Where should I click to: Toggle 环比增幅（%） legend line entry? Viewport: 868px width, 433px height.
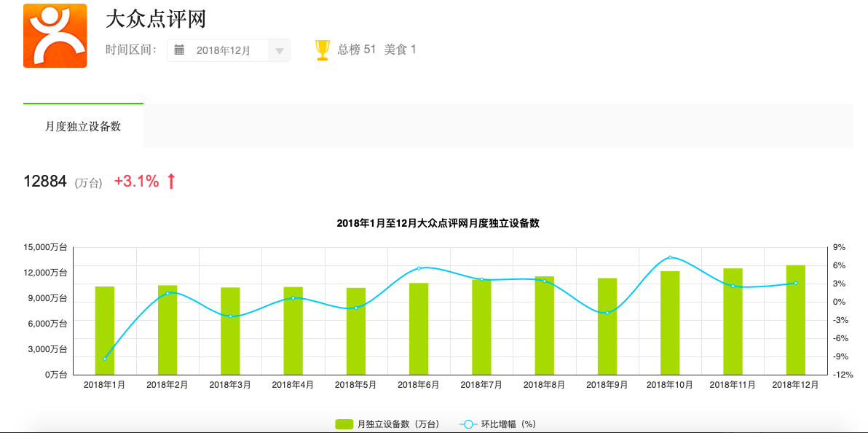point(497,424)
